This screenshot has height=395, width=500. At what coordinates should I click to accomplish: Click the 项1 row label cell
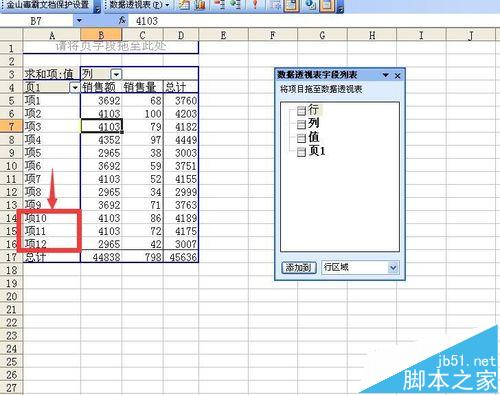pyautogui.click(x=52, y=100)
